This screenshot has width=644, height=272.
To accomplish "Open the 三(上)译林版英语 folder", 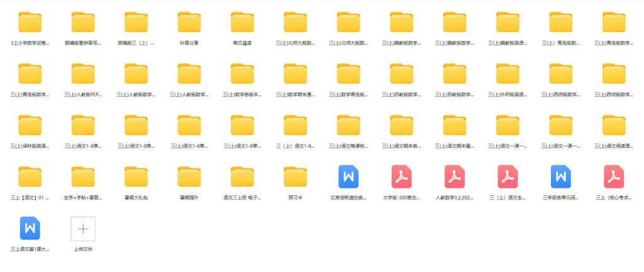I will click(30, 125).
